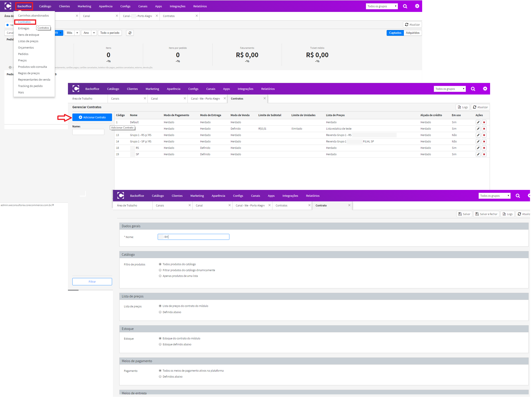
Task: Choose Pedidos from the Backoffice menu
Action: coord(23,54)
